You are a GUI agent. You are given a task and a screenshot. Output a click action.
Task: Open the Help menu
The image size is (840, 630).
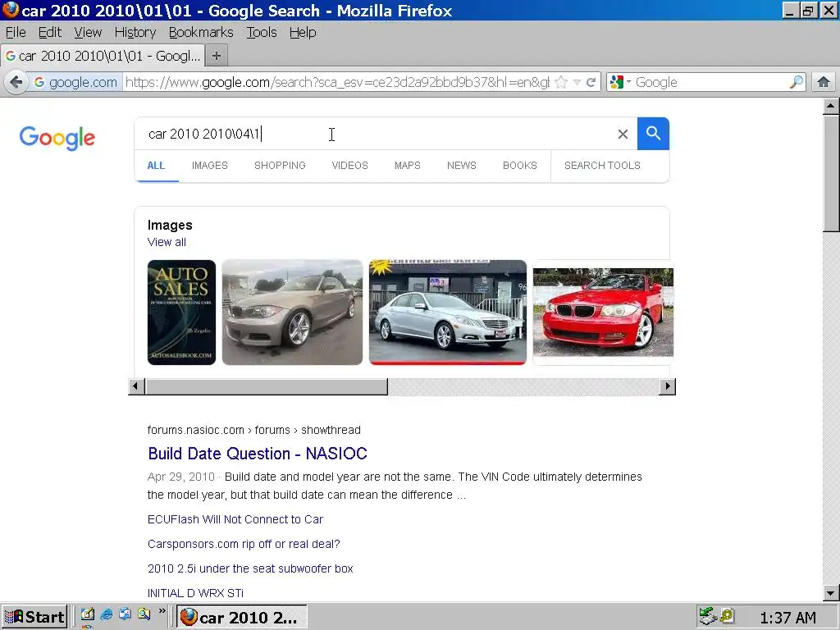pos(303,32)
